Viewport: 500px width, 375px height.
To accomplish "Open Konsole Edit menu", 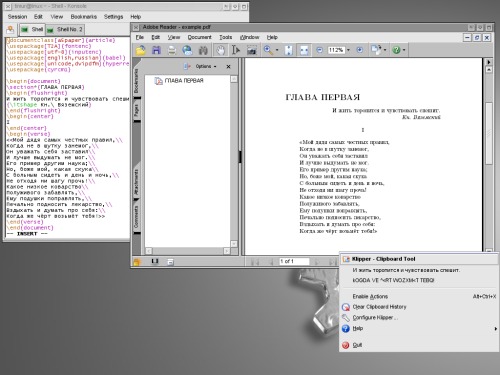I will click(38, 17).
